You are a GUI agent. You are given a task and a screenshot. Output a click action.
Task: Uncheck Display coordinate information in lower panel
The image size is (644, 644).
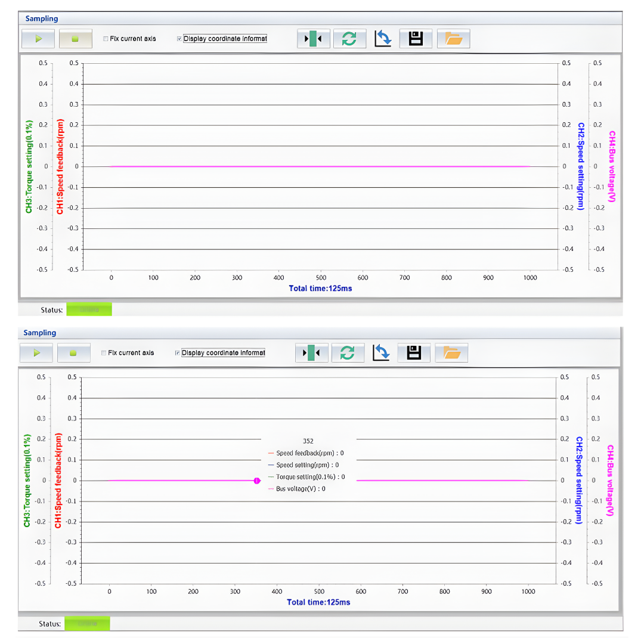[177, 353]
